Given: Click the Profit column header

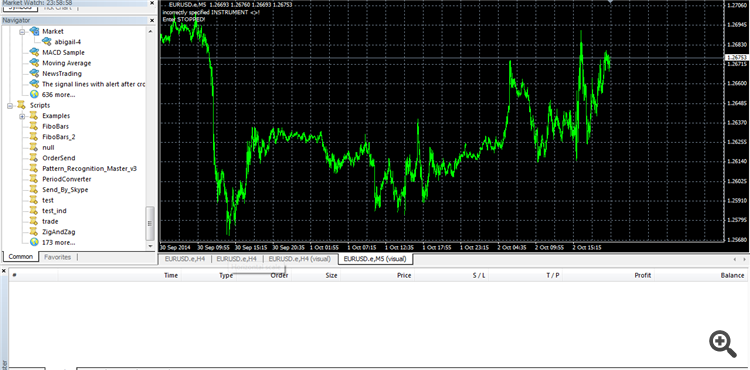Looking at the screenshot, I should coord(642,275).
